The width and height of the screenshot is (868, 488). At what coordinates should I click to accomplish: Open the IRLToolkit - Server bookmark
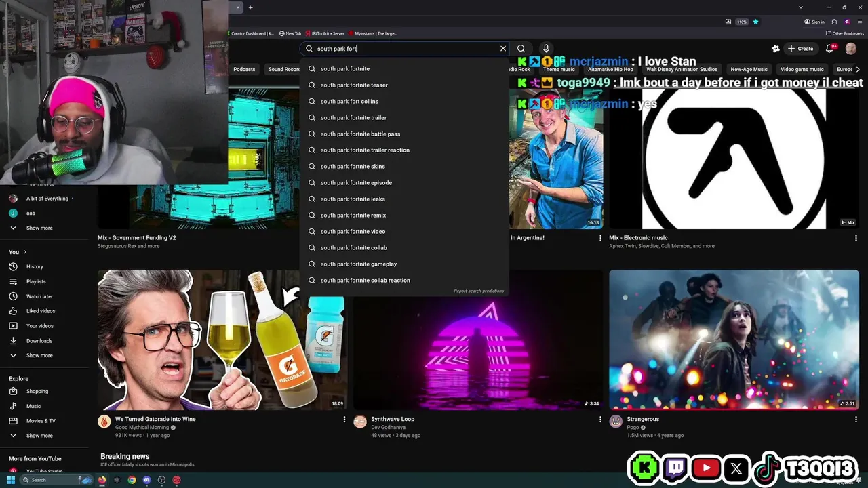coord(325,33)
